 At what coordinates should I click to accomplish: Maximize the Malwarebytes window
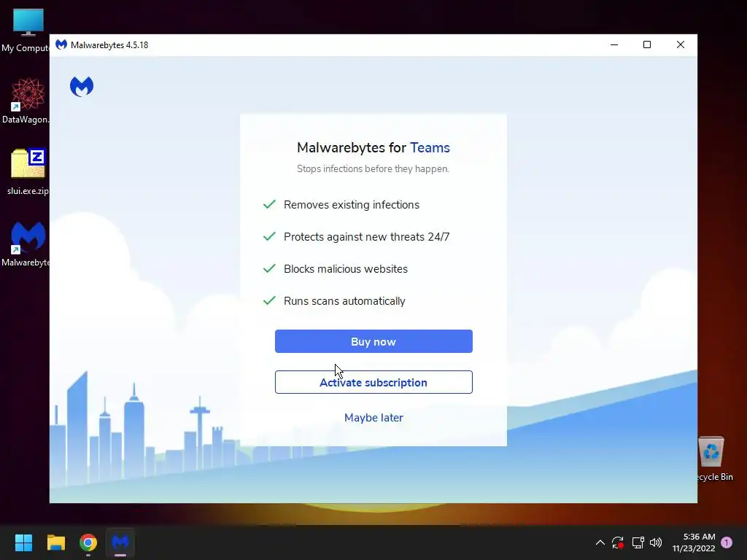(647, 44)
